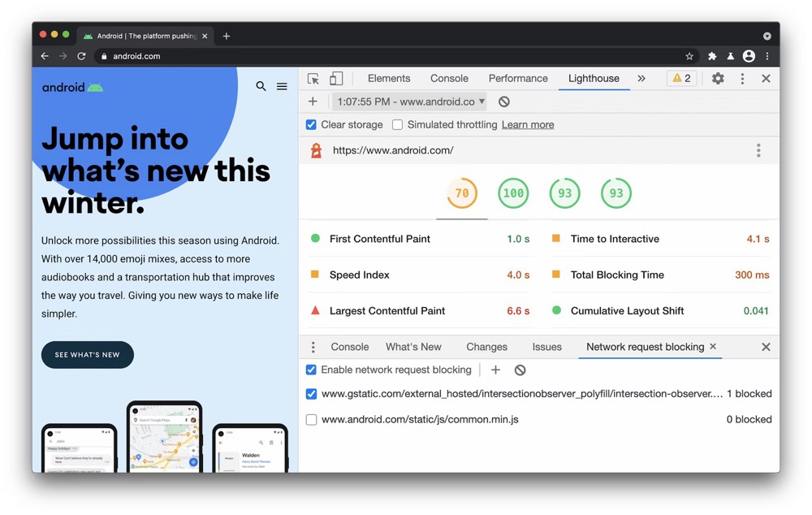Open the drawer Console tab
The image size is (812, 515).
pyautogui.click(x=349, y=347)
